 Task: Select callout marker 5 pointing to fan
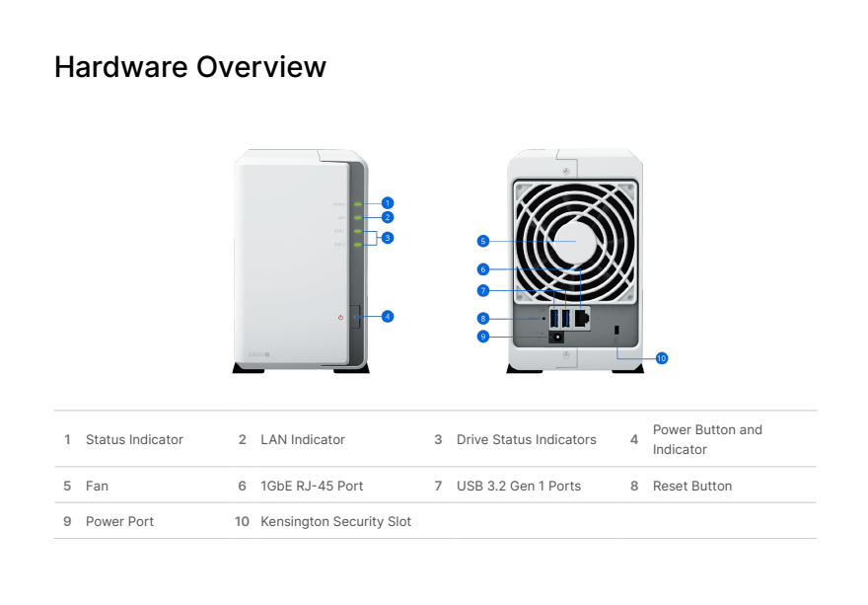483,241
